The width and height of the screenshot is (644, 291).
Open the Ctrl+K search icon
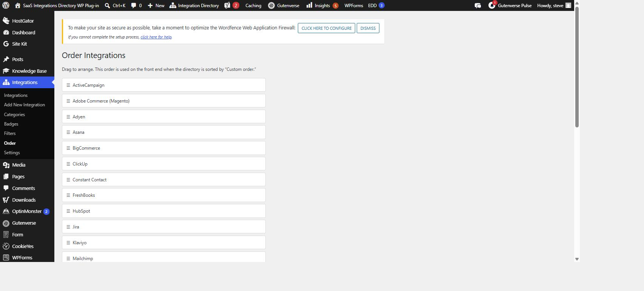[x=107, y=5]
